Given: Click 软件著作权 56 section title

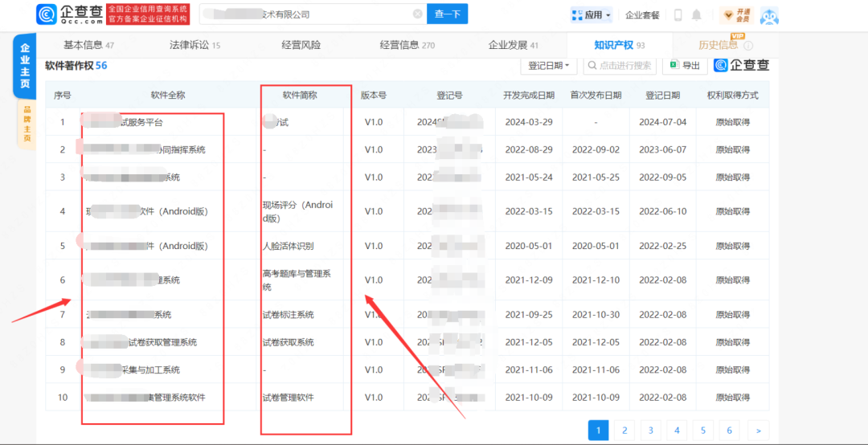Looking at the screenshot, I should coord(76,65).
